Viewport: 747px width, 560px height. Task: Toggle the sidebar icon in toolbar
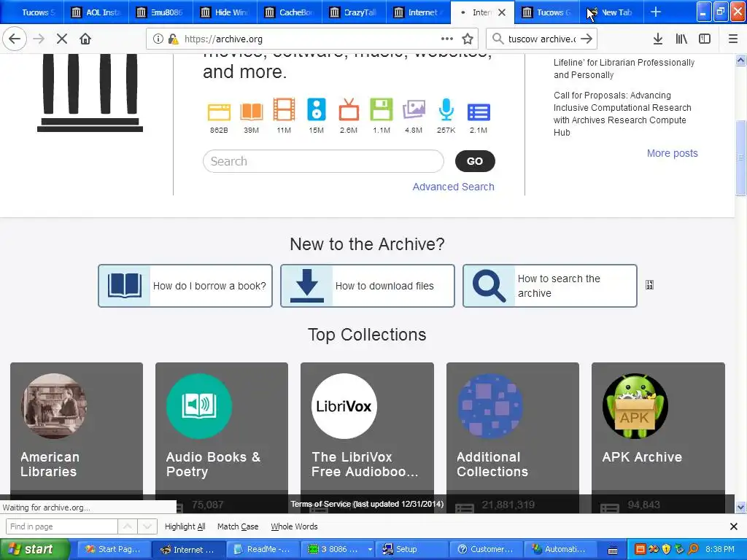[705, 39]
